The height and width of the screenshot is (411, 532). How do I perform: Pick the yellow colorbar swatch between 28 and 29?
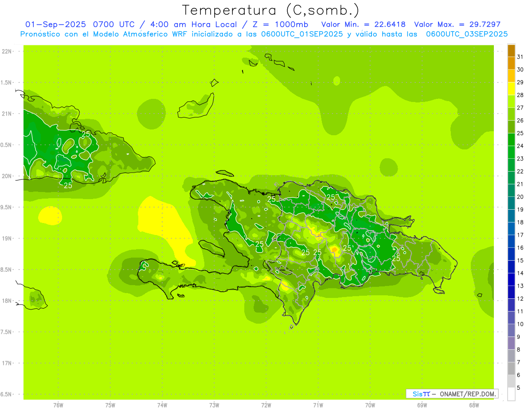tap(511, 89)
